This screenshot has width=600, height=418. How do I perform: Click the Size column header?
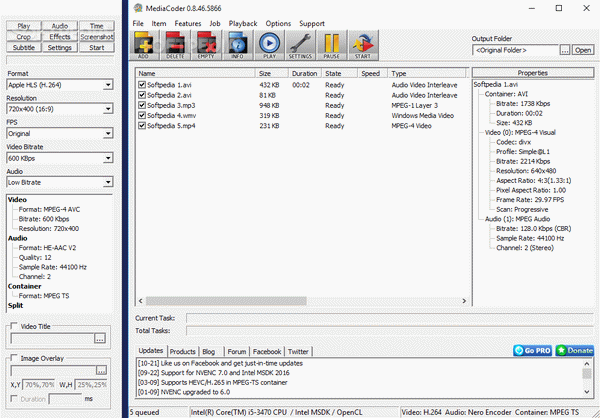coord(272,73)
